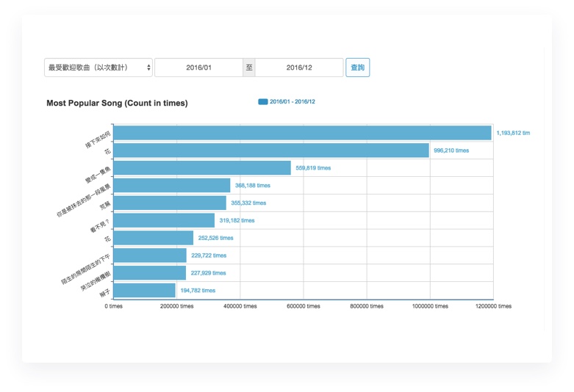
Task: Click the 559,819 times value label
Action: (x=313, y=168)
